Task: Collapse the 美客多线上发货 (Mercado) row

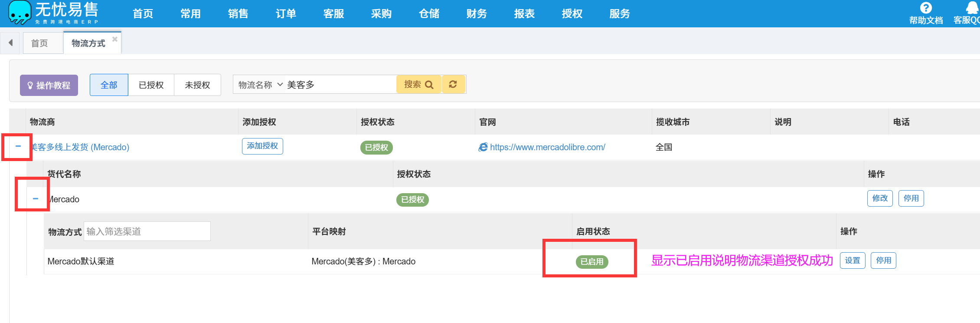Action: tap(18, 146)
